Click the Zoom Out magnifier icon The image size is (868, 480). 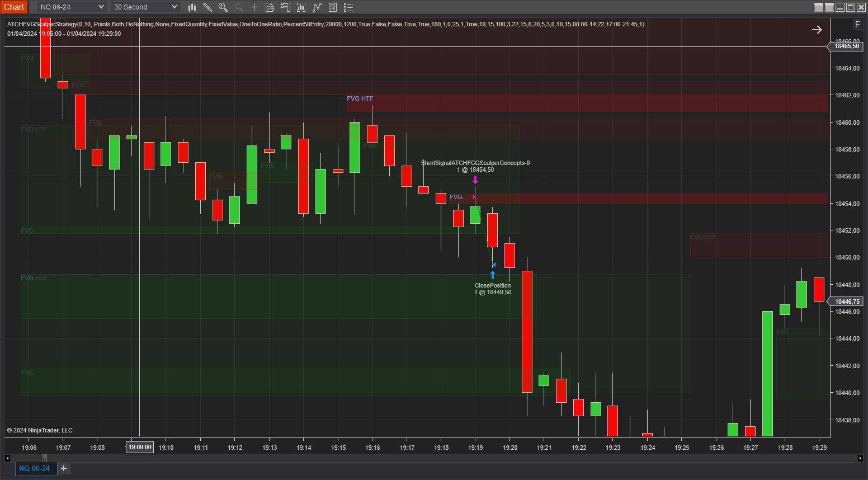(x=238, y=7)
